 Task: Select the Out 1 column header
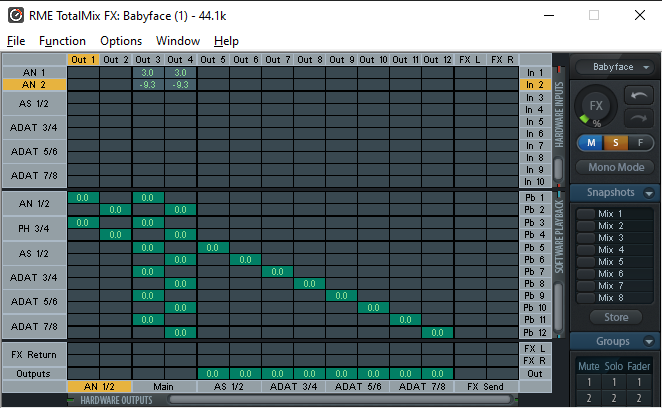[83, 60]
